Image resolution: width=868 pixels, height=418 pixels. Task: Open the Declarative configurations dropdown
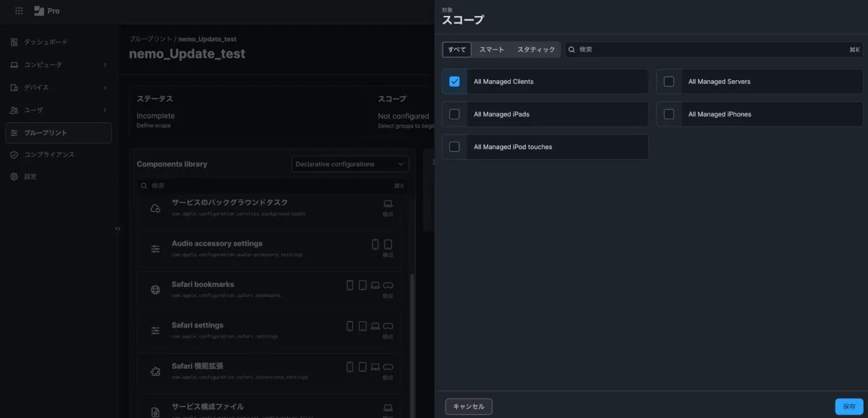pos(350,164)
